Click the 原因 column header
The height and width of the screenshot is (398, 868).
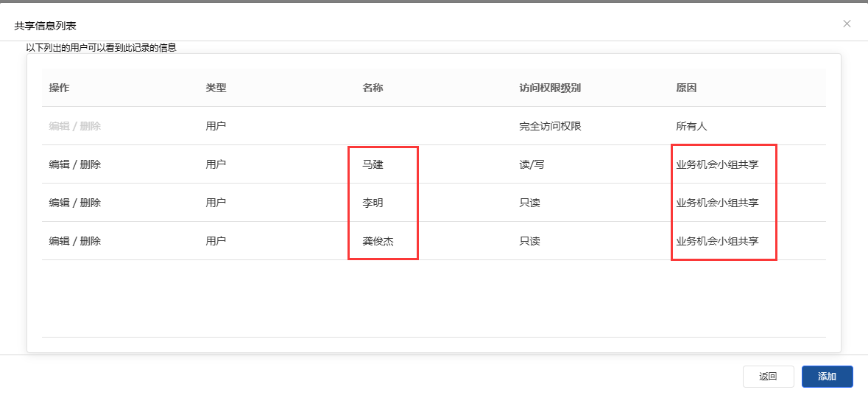(686, 88)
